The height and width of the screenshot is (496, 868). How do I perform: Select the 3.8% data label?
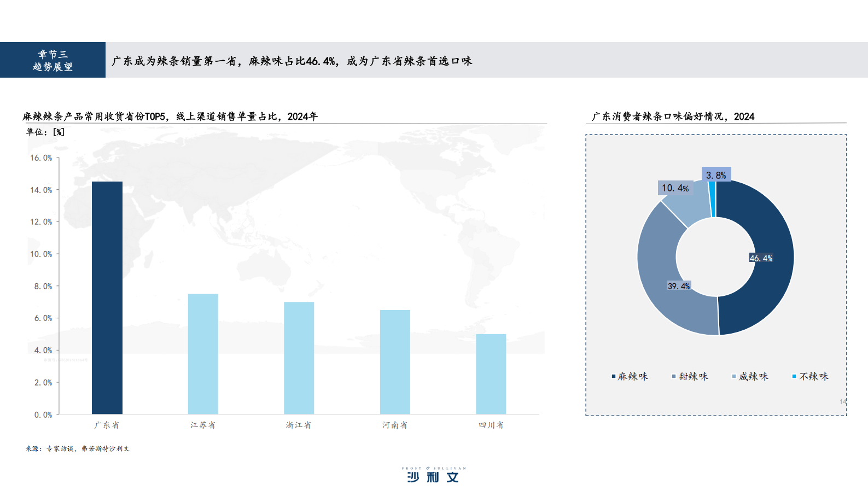pos(716,175)
